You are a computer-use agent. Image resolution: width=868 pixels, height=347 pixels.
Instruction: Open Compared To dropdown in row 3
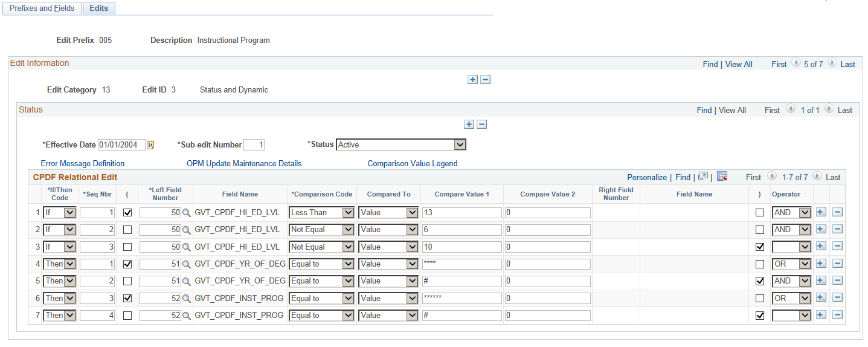tap(388, 247)
